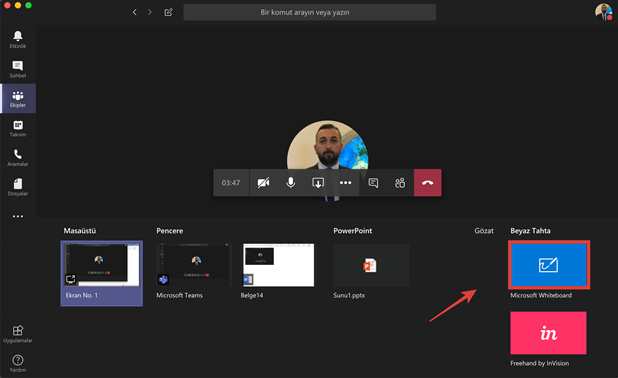Hang up the call

click(428, 182)
